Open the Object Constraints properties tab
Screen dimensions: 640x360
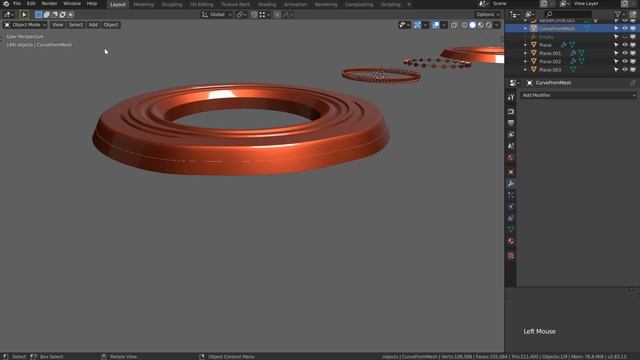click(511, 218)
